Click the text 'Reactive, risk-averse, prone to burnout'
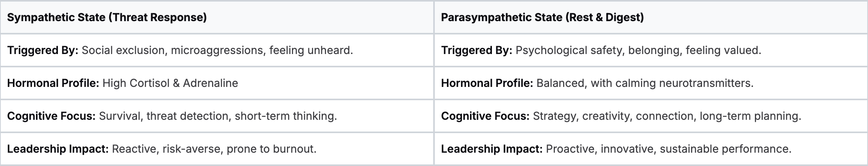Viewport: 868px width, 166px height. [214, 149]
